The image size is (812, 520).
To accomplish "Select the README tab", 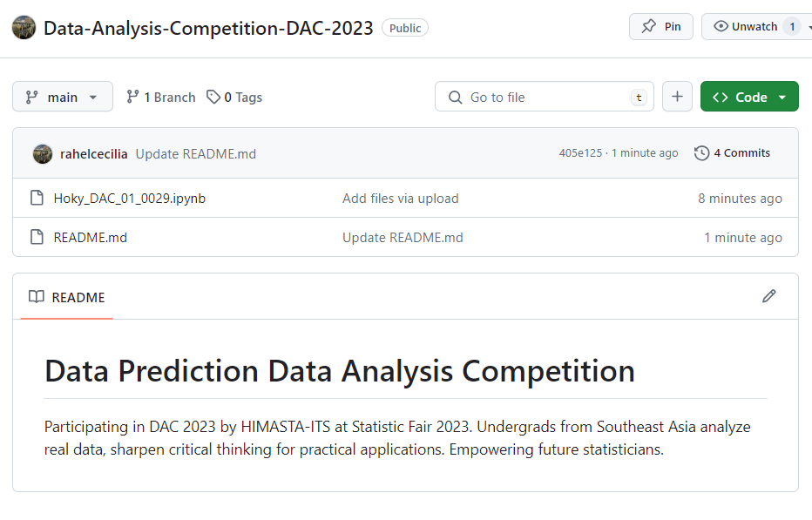I will click(x=67, y=297).
